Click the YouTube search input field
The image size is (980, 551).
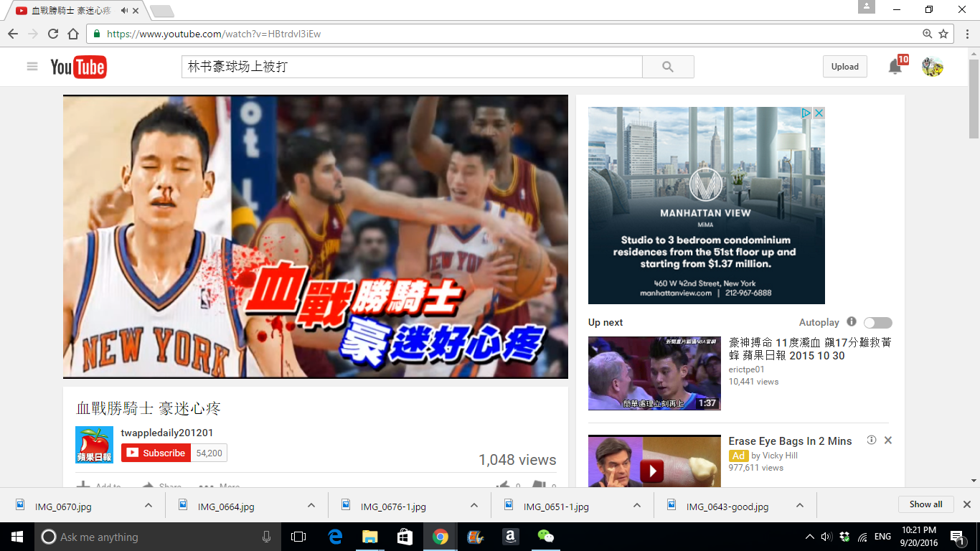(x=411, y=67)
